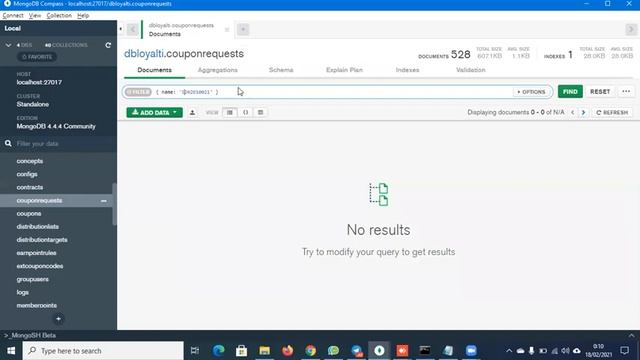Open query history ellipsis menu

click(x=626, y=92)
